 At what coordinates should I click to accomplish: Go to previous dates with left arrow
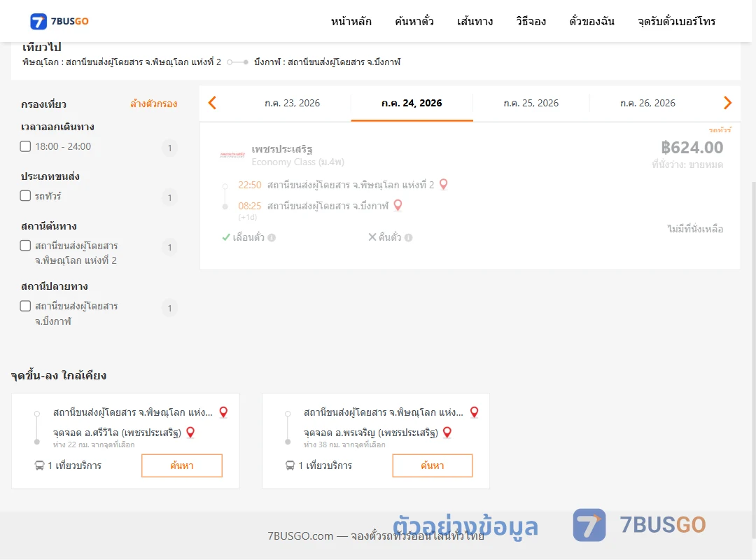pyautogui.click(x=212, y=103)
